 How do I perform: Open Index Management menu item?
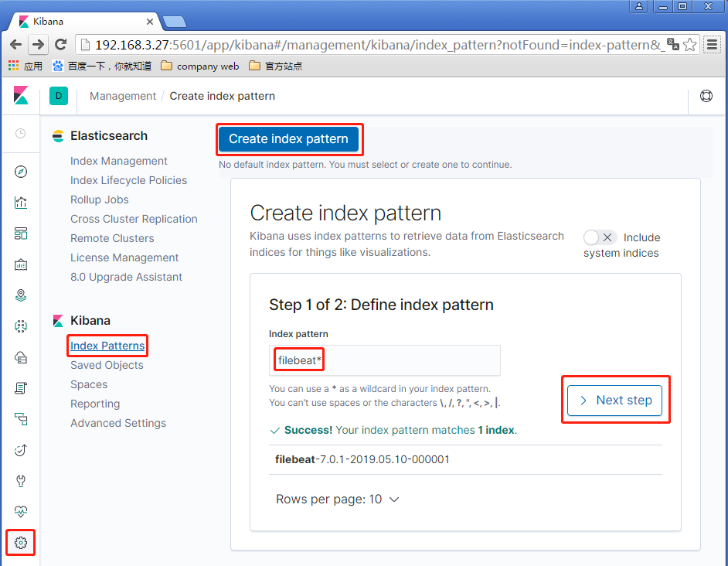coord(119,161)
